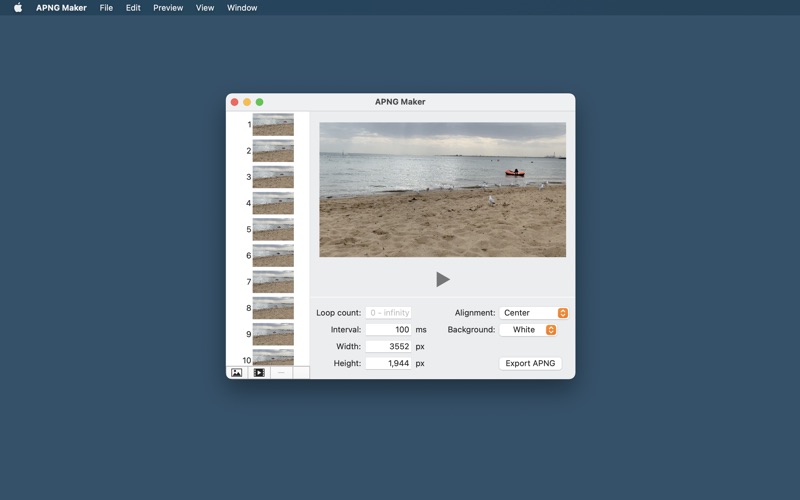Close the APNG Maker window
800x500 pixels.
[x=235, y=102]
